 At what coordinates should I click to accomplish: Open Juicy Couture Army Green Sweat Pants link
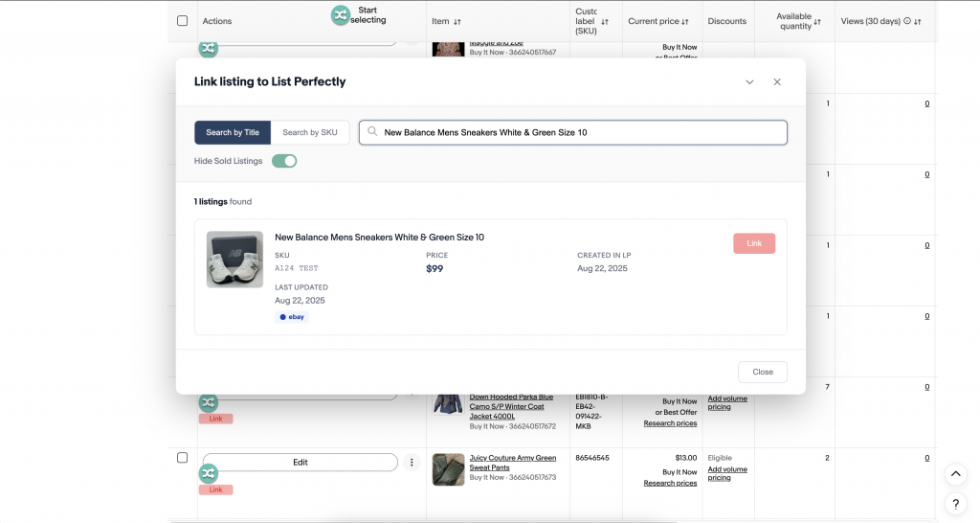[513, 463]
